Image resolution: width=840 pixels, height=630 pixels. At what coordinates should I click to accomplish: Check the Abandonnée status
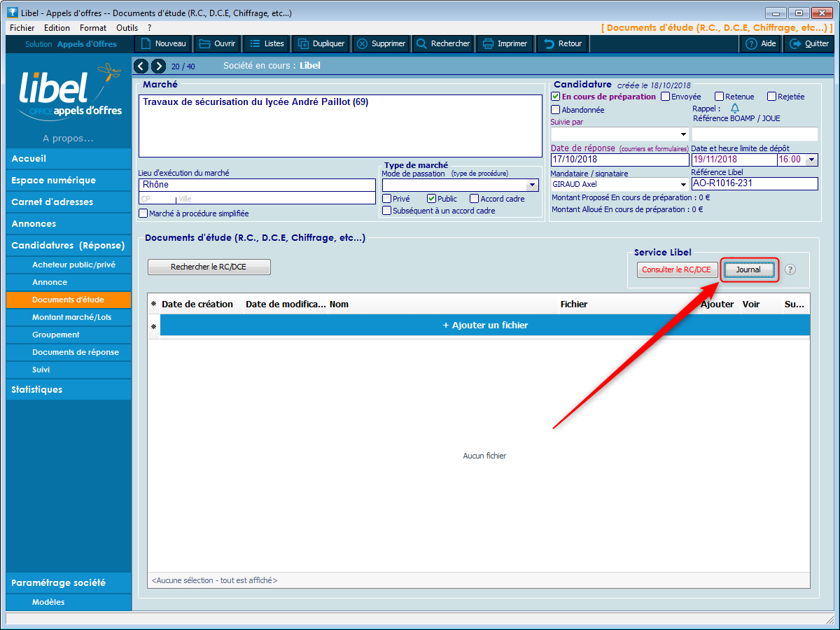pyautogui.click(x=556, y=110)
